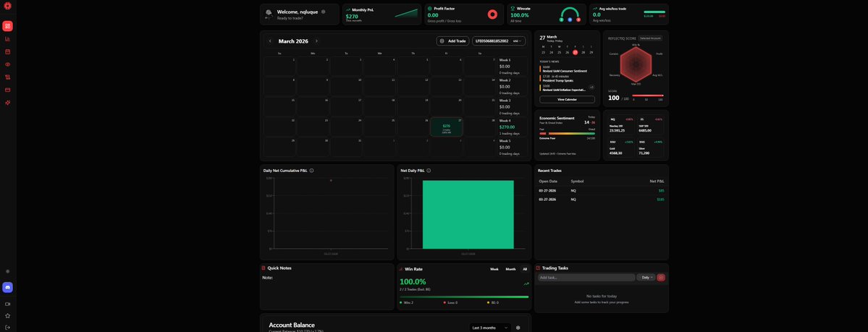Click the Add Trade button

click(x=452, y=41)
